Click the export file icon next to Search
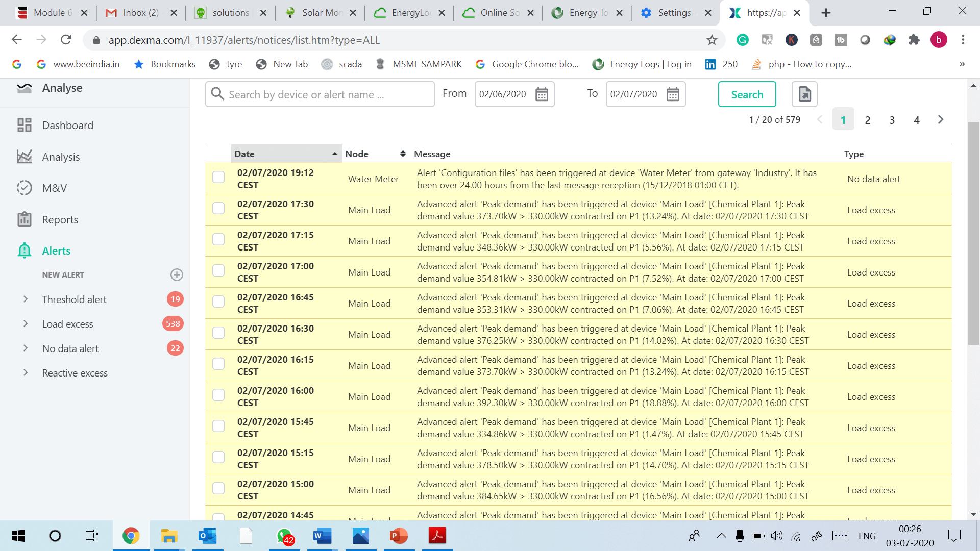The image size is (980, 551). [x=804, y=94]
